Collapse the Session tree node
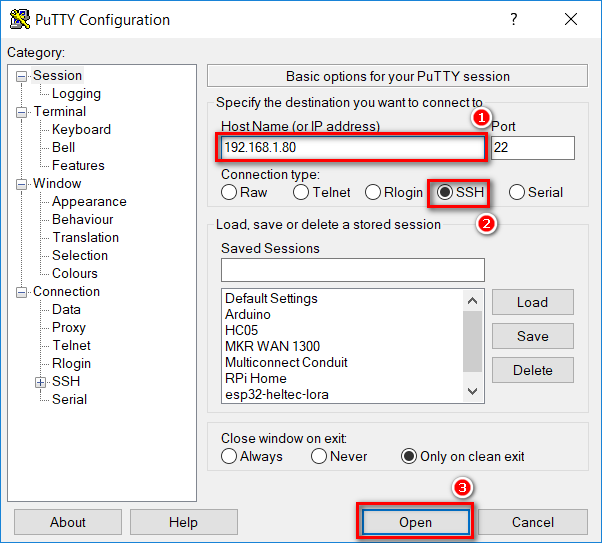Viewport: 602px width, 543px height. 22,76
